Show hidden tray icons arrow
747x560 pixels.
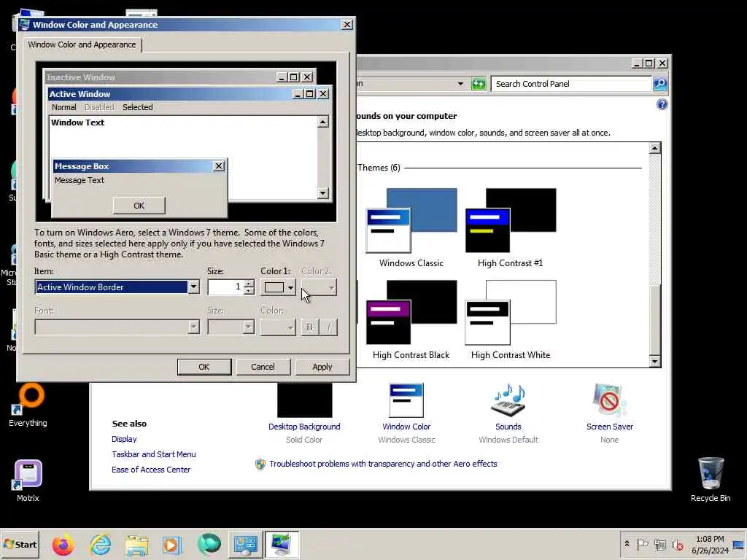[627, 544]
